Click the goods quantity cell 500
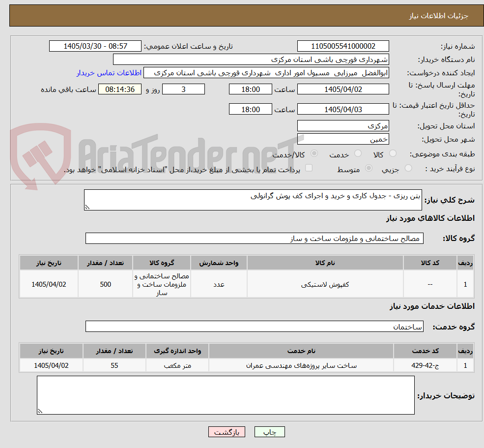The image size is (484, 448). coord(105,284)
